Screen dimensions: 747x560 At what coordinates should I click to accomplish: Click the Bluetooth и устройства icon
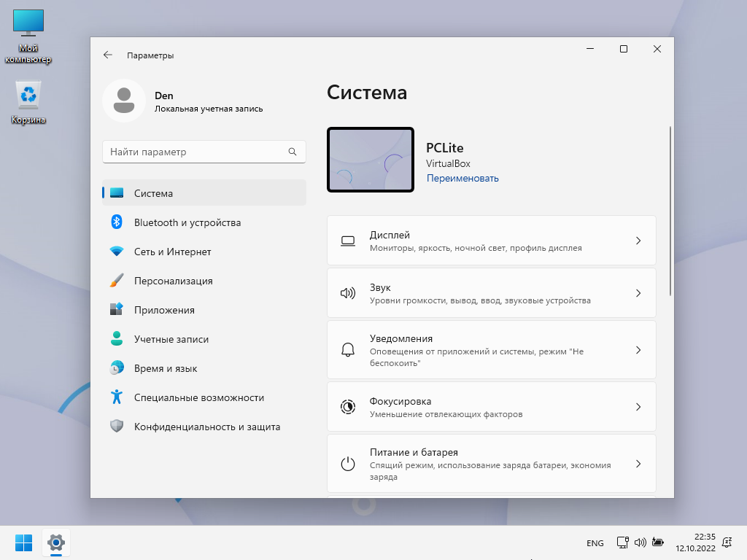tap(116, 222)
